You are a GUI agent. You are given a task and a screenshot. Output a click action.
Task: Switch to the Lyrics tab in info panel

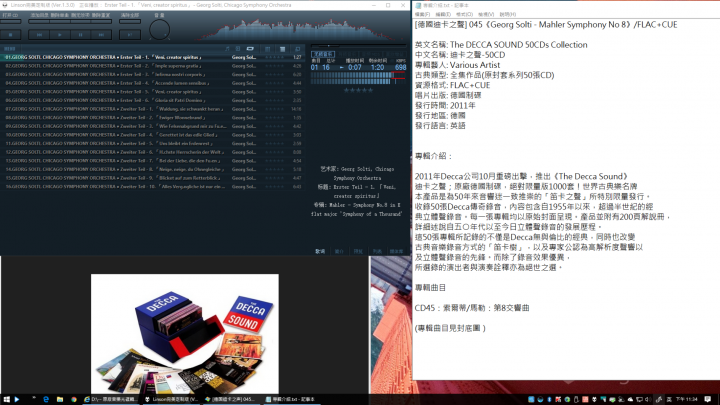coord(320,251)
